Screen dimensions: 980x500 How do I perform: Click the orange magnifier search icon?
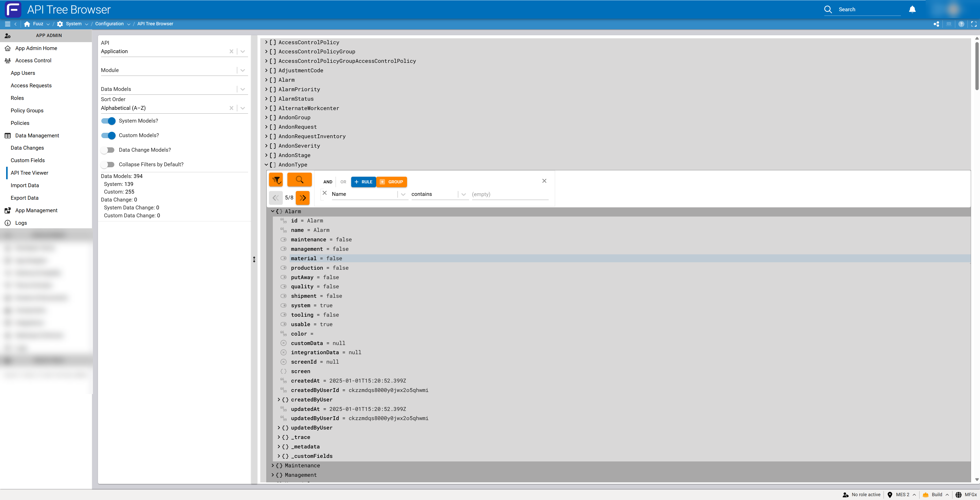pyautogui.click(x=299, y=180)
